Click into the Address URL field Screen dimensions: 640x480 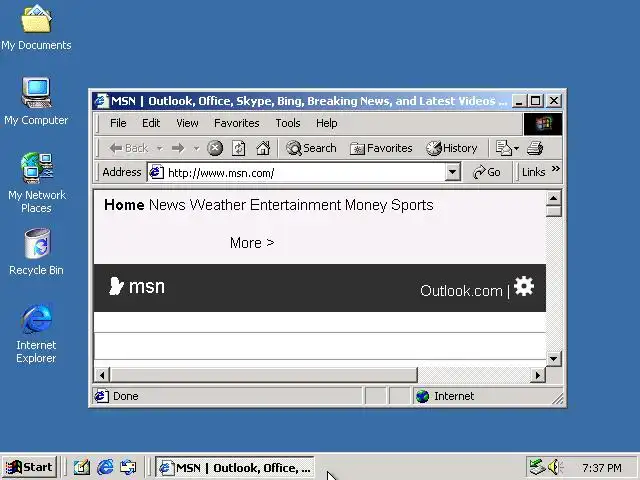(x=305, y=173)
